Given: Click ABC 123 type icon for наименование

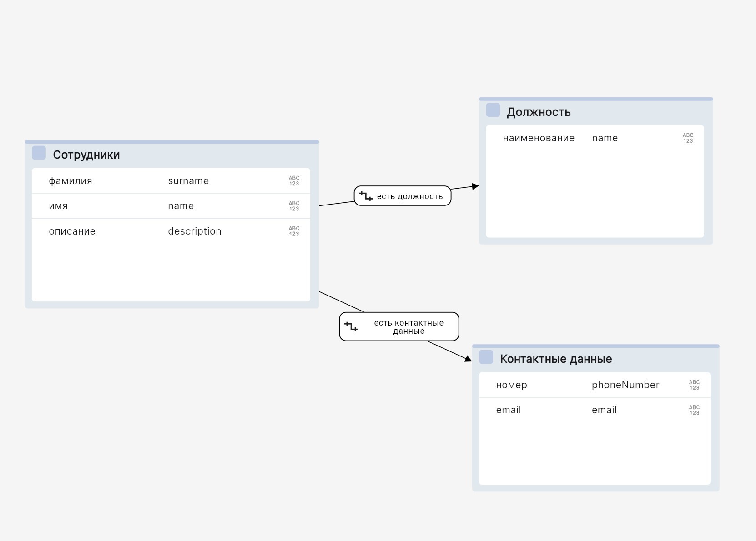Looking at the screenshot, I should 688,138.
